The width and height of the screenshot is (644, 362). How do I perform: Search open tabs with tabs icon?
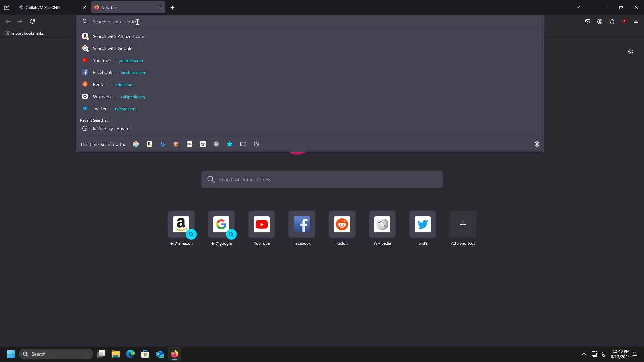click(243, 144)
